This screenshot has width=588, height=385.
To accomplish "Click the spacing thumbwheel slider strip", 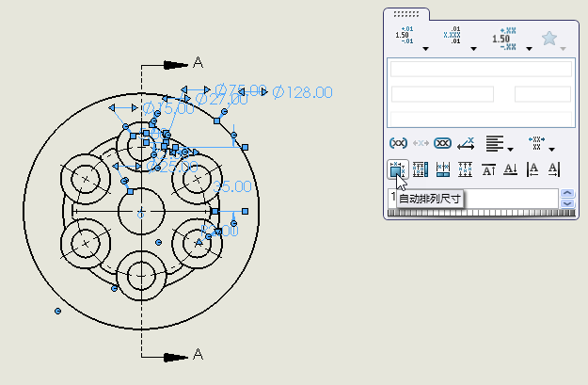I will coord(481,213).
